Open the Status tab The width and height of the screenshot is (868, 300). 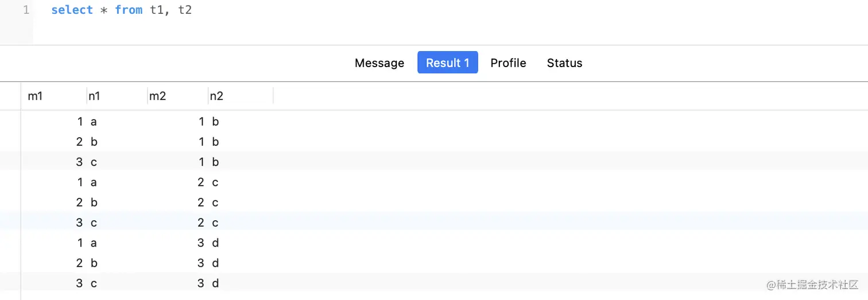[564, 63]
